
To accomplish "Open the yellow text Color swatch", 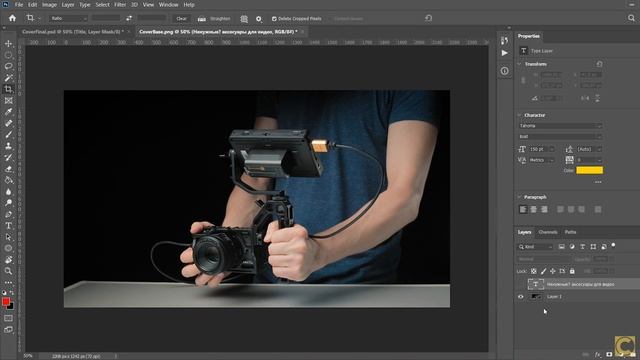I will (589, 170).
